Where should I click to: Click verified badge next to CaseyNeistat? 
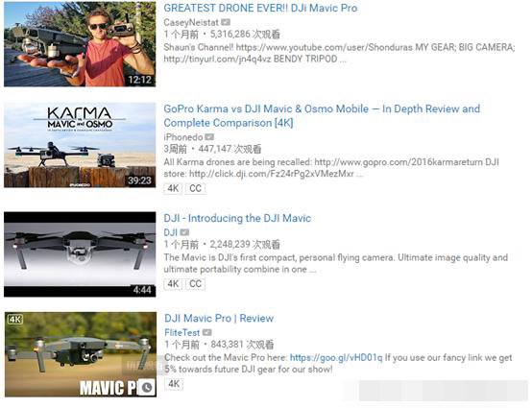point(226,22)
